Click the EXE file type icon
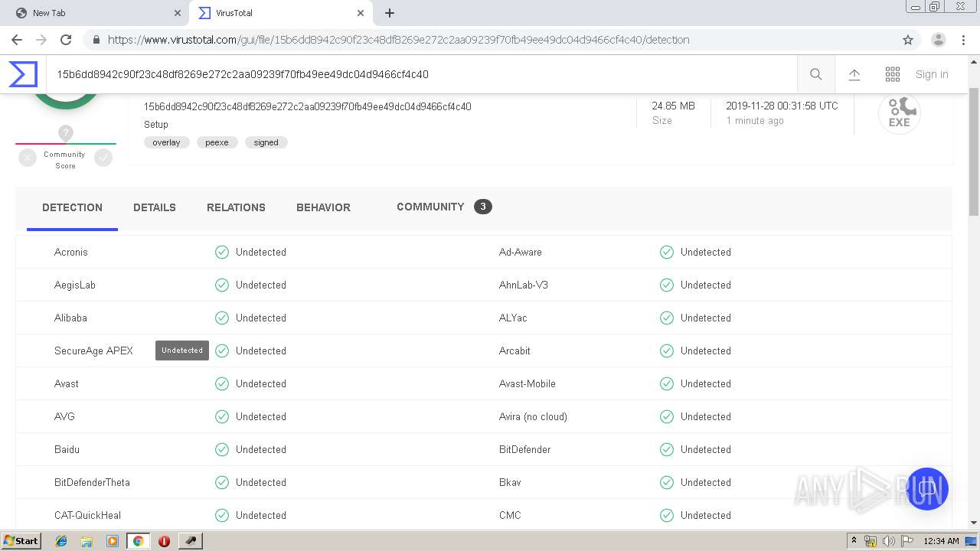The height and width of the screenshot is (551, 980). point(899,113)
